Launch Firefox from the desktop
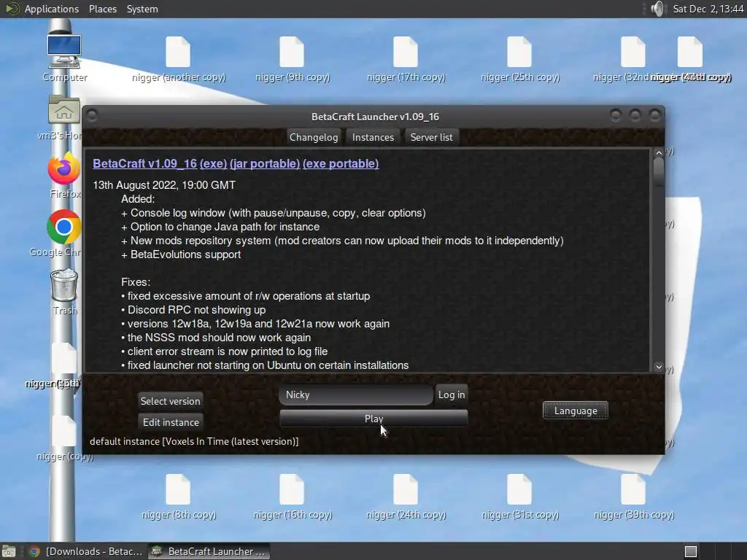The height and width of the screenshot is (560, 747). tap(64, 168)
